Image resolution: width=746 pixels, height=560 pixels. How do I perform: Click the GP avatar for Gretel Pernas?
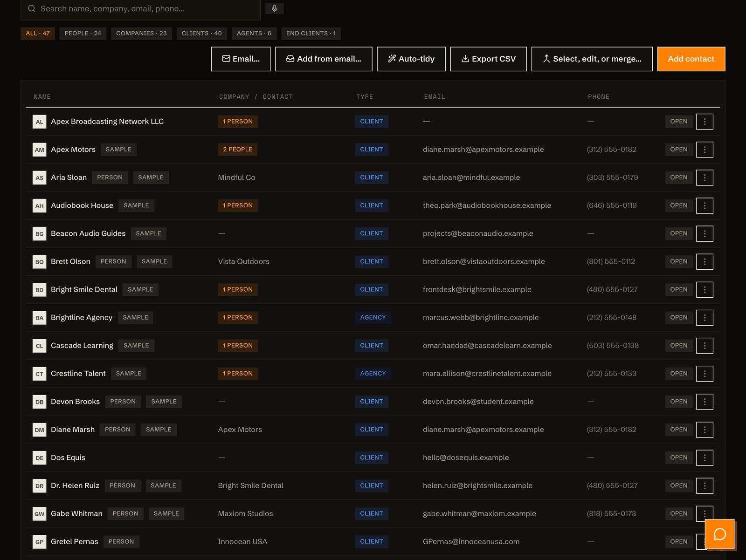[40, 541]
